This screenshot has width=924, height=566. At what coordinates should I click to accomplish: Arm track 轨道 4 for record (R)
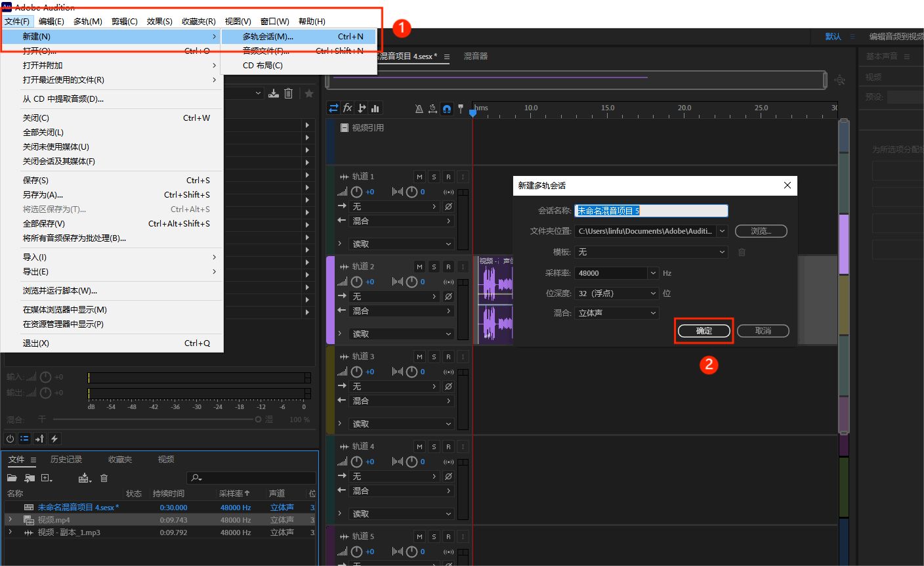(448, 446)
